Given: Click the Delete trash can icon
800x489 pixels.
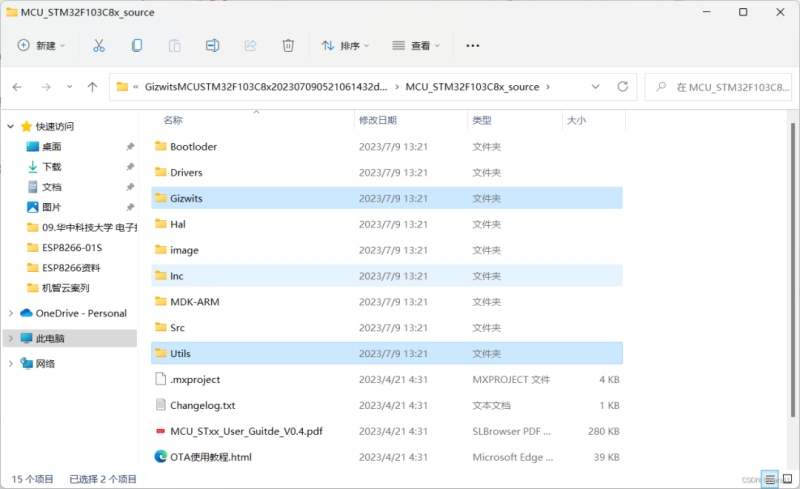Looking at the screenshot, I should pyautogui.click(x=288, y=45).
